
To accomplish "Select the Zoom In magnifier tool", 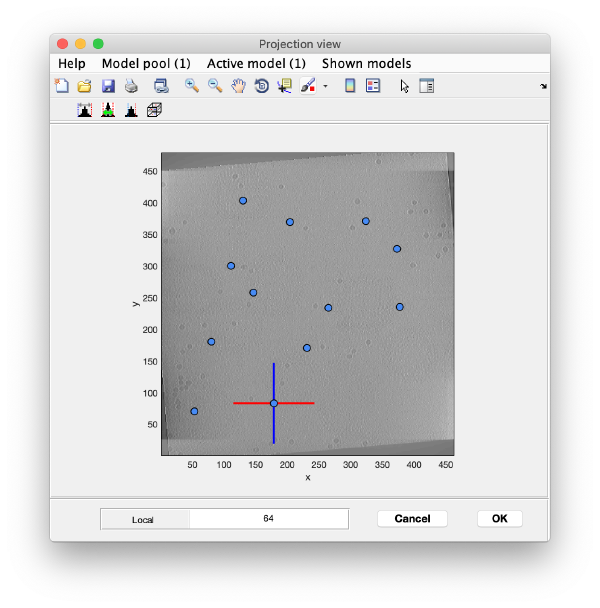I will point(192,86).
